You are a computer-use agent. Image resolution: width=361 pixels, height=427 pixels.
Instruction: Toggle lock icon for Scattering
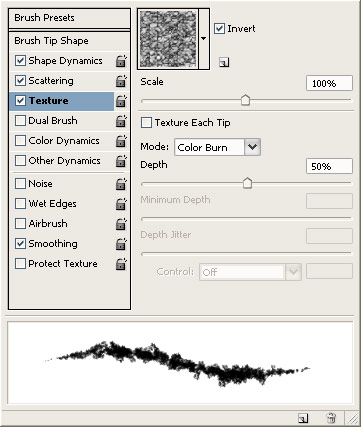click(121, 81)
